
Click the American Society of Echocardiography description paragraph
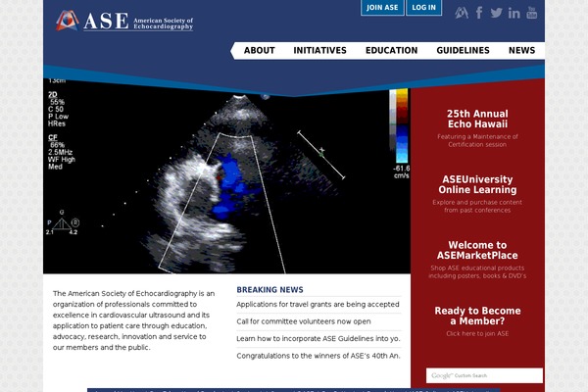tap(134, 320)
